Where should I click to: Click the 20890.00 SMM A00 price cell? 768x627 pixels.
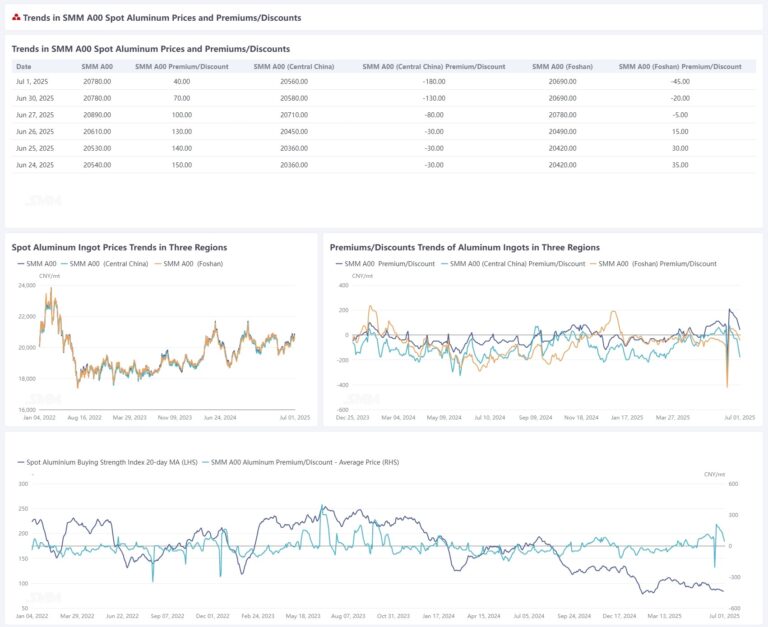pyautogui.click(x=97, y=115)
